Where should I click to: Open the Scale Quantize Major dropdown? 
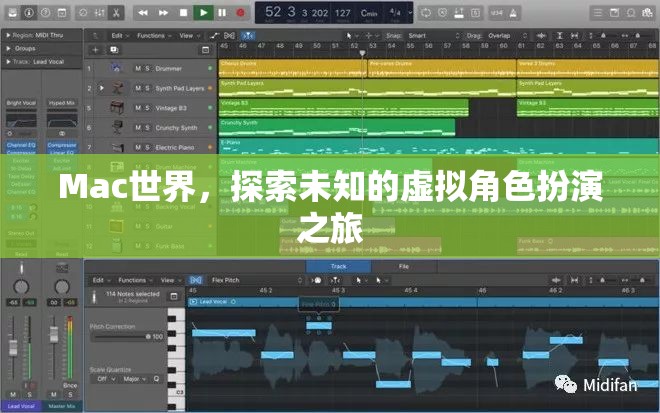(x=135, y=379)
